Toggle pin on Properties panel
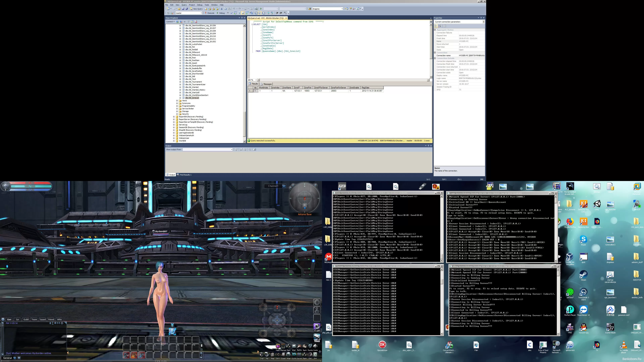 click(x=481, y=18)
